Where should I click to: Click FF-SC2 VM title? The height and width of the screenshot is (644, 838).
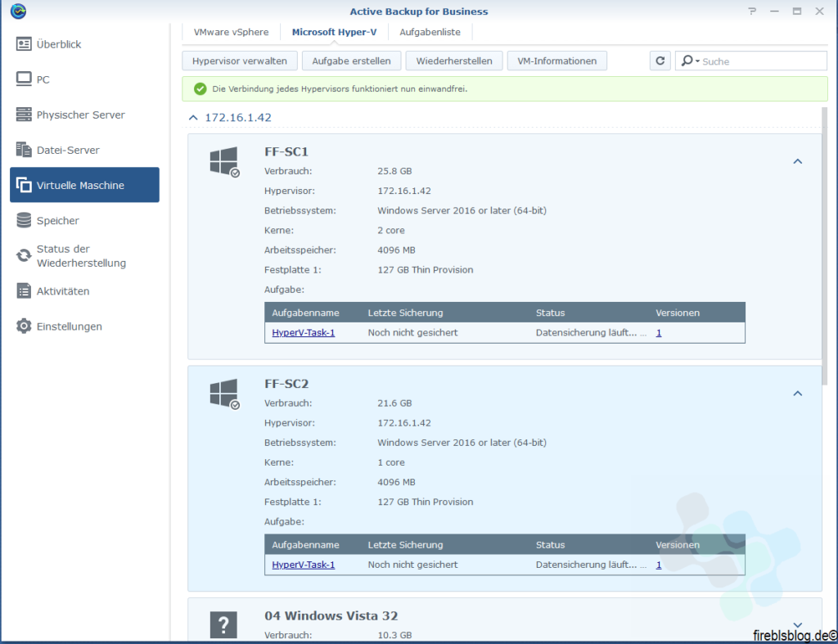286,384
